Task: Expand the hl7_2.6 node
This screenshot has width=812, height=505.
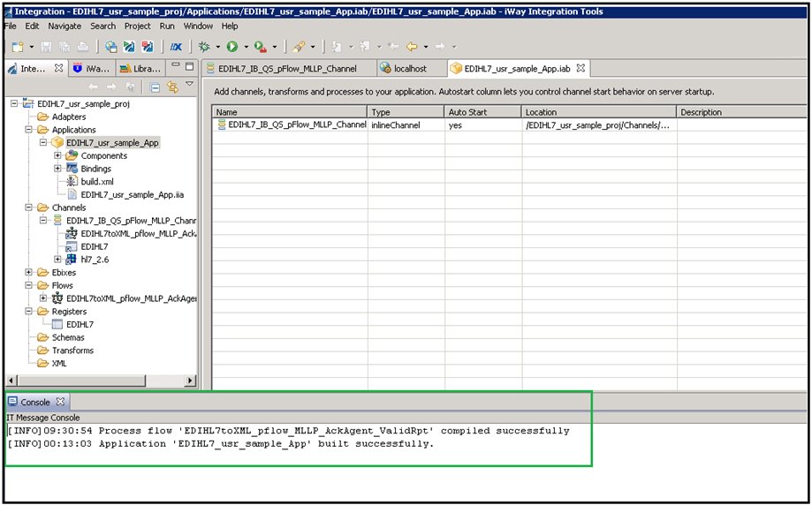Action: 58,260
